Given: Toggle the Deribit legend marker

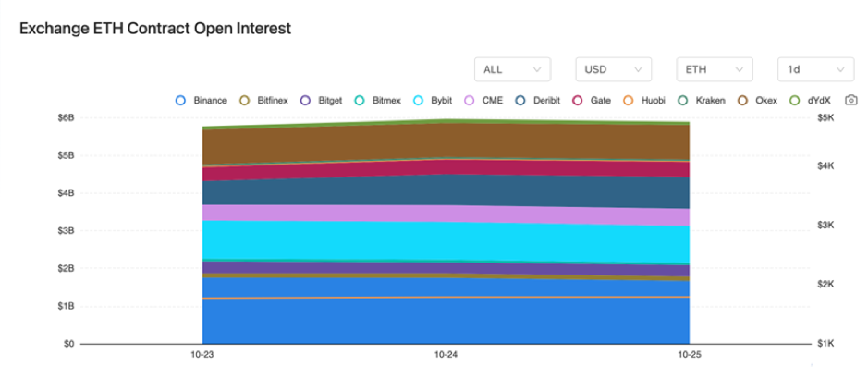Looking at the screenshot, I should tap(520, 101).
